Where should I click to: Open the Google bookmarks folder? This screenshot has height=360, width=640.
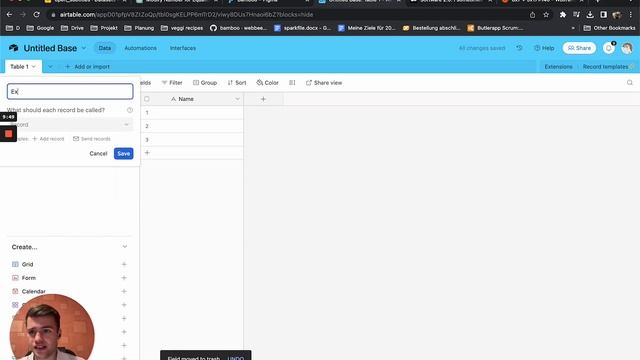40,28
